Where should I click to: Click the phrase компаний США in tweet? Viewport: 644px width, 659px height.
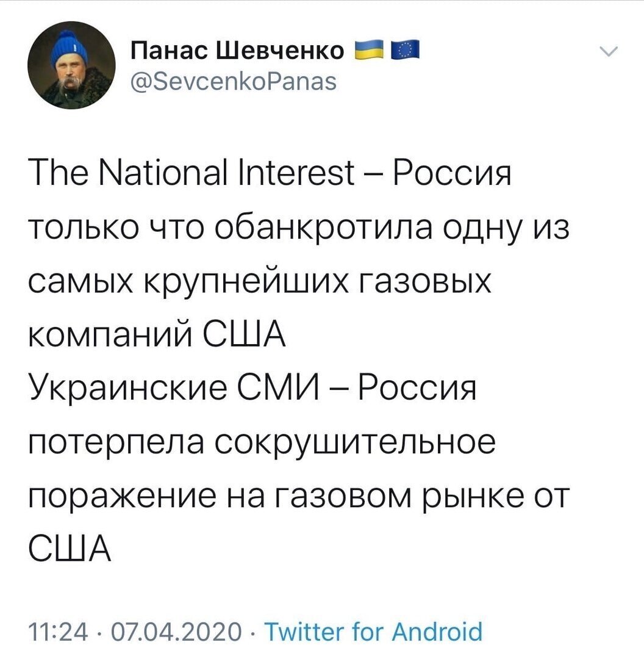click(x=157, y=334)
